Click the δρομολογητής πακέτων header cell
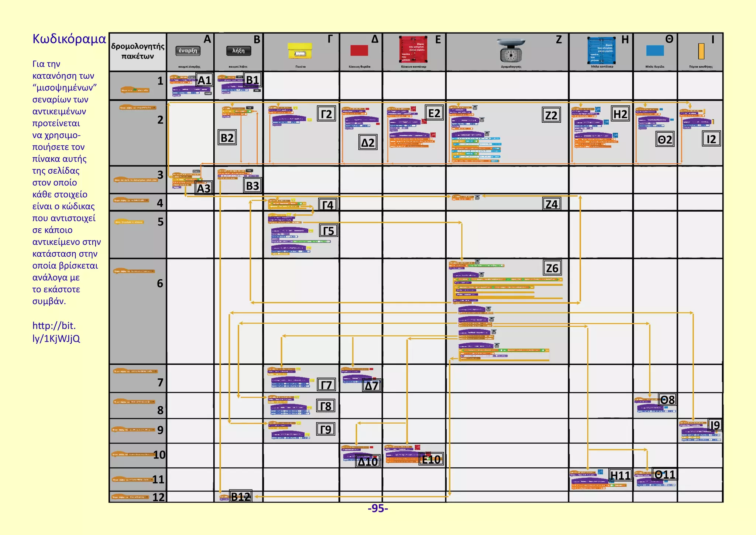This screenshot has width=756, height=535. click(x=138, y=51)
